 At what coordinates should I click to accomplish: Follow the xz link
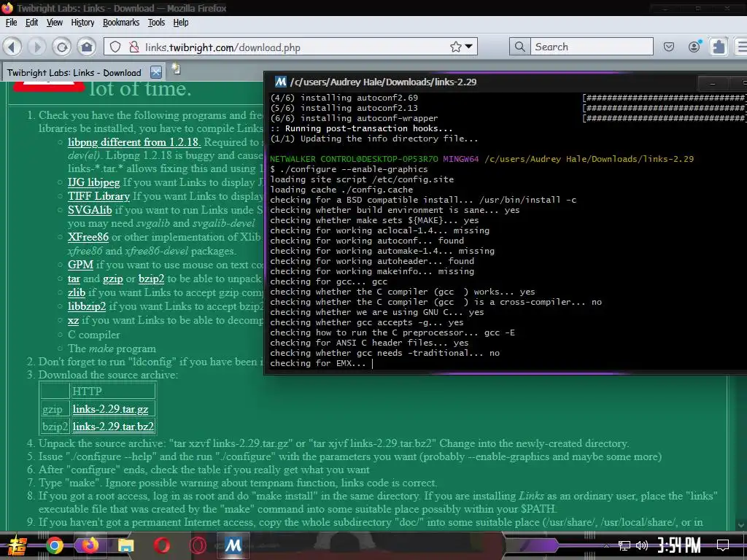tap(73, 321)
